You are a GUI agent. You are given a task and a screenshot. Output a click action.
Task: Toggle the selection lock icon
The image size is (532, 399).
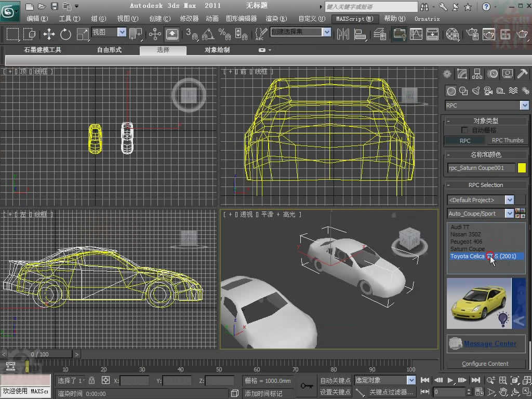point(91,380)
